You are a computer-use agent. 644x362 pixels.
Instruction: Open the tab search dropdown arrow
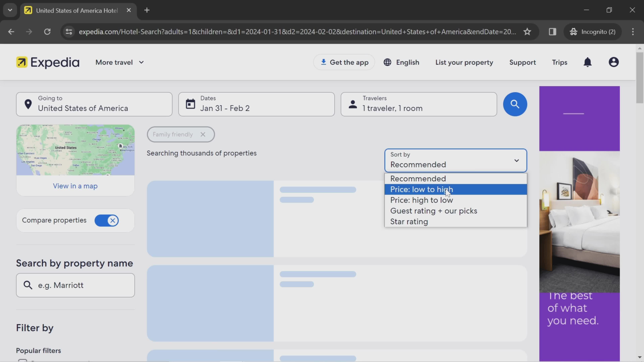pos(10,10)
